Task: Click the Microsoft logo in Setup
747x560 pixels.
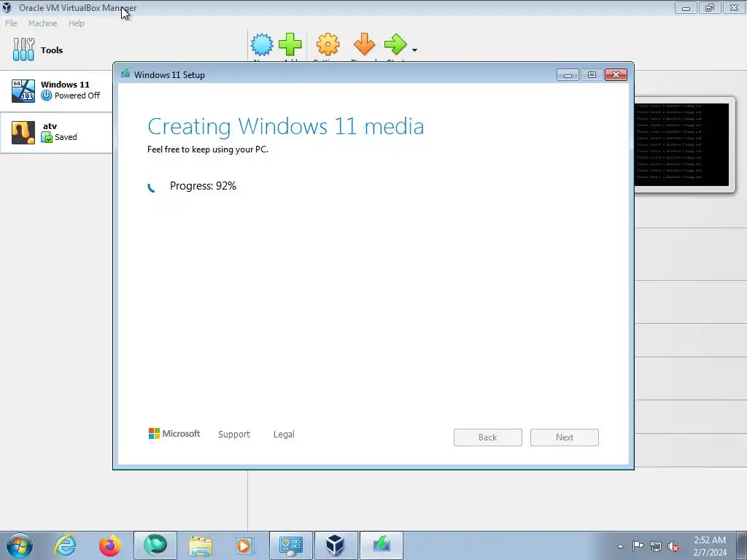Action: (x=174, y=433)
